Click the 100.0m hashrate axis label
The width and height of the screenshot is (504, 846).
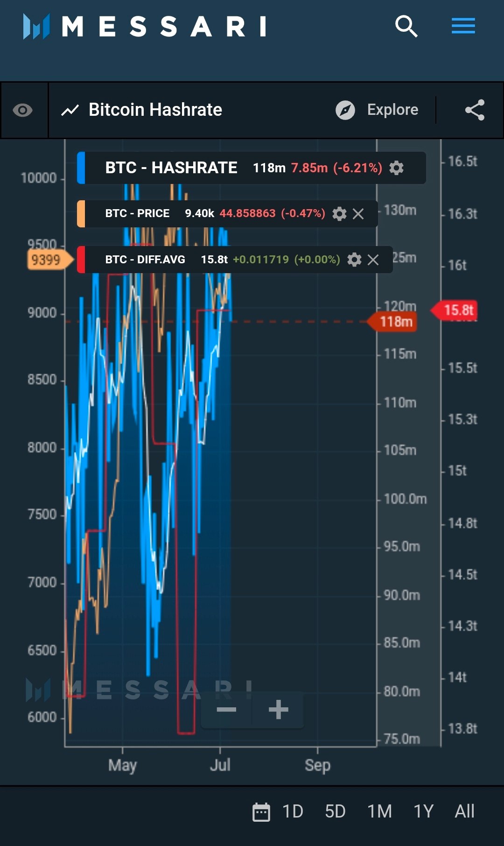click(x=405, y=499)
